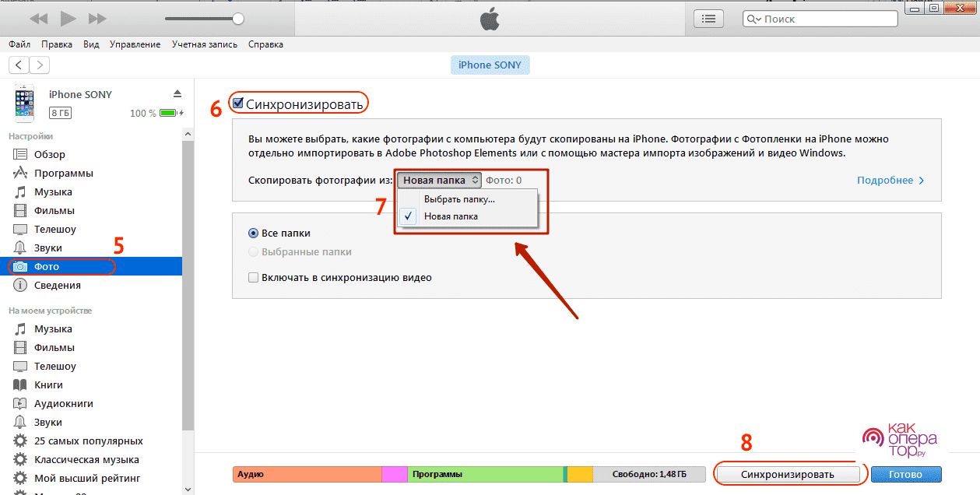980x495 pixels.
Task: Click the volume slider knob
Action: point(238,19)
